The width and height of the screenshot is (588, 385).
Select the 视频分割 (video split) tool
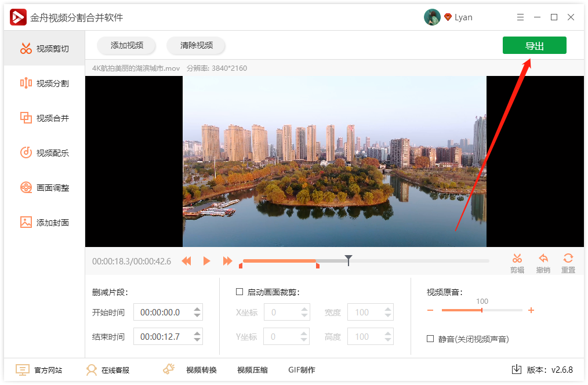pos(43,83)
